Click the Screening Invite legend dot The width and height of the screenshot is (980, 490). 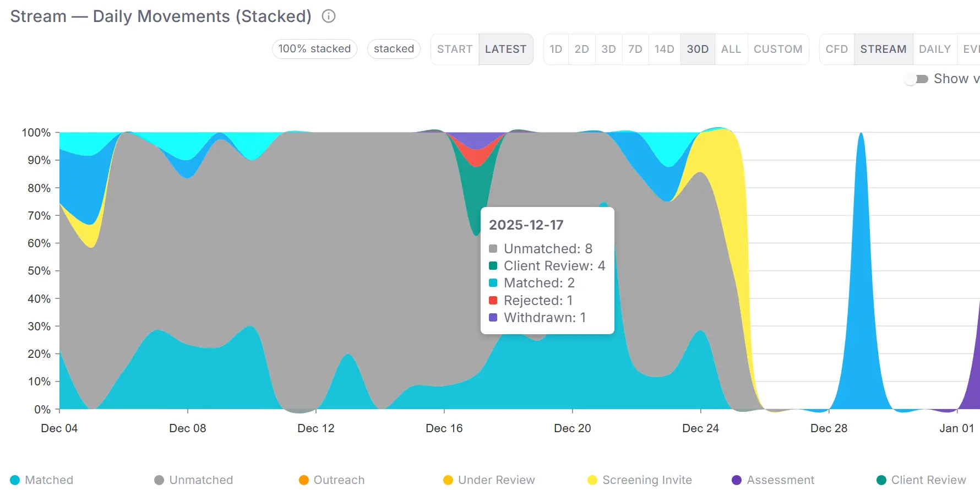tap(592, 480)
